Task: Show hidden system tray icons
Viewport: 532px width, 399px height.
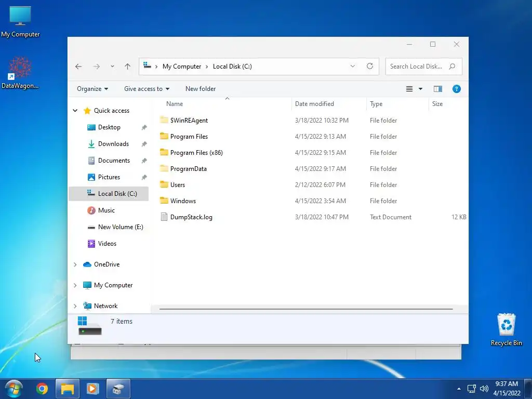Action: tap(459, 389)
